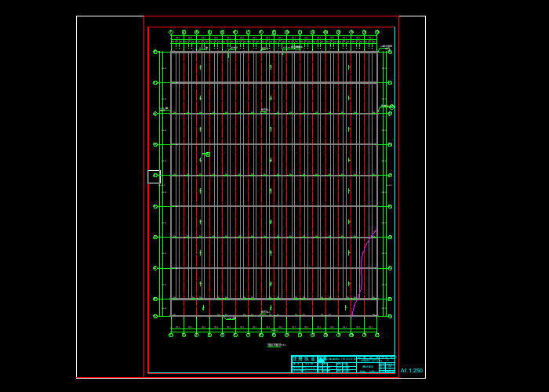Select the last grid bubble in top axis row
The width and height of the screenshot is (549, 392).
tap(377, 32)
